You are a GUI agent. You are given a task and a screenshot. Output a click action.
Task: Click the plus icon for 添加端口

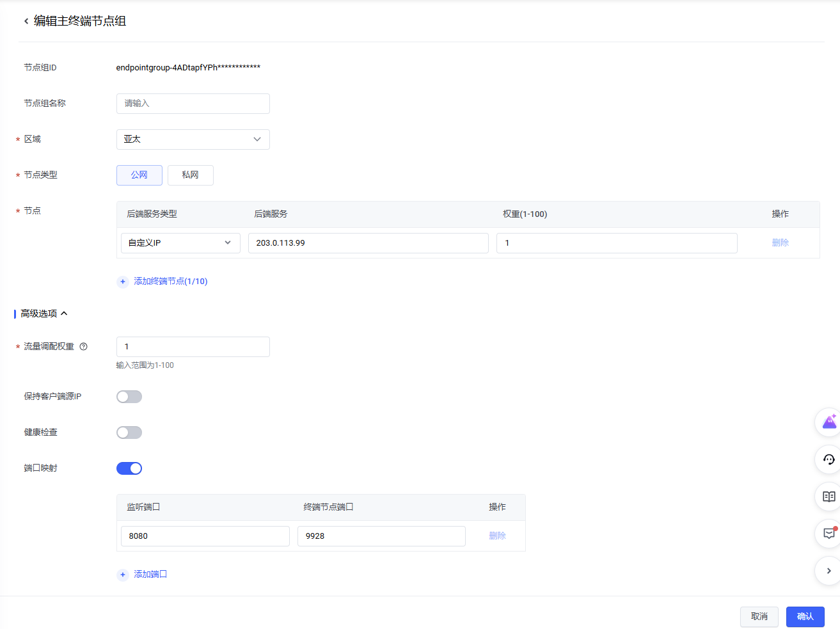point(123,575)
